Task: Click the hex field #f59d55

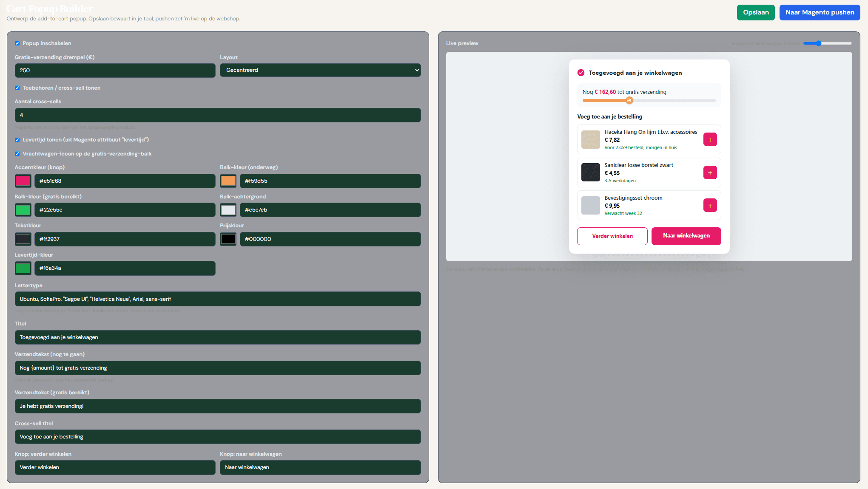Action: pos(330,181)
